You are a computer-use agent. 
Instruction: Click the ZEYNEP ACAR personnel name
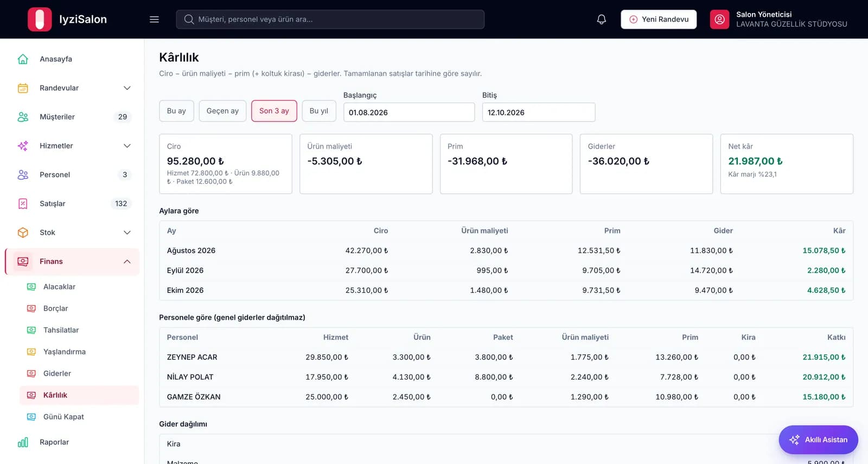click(192, 357)
